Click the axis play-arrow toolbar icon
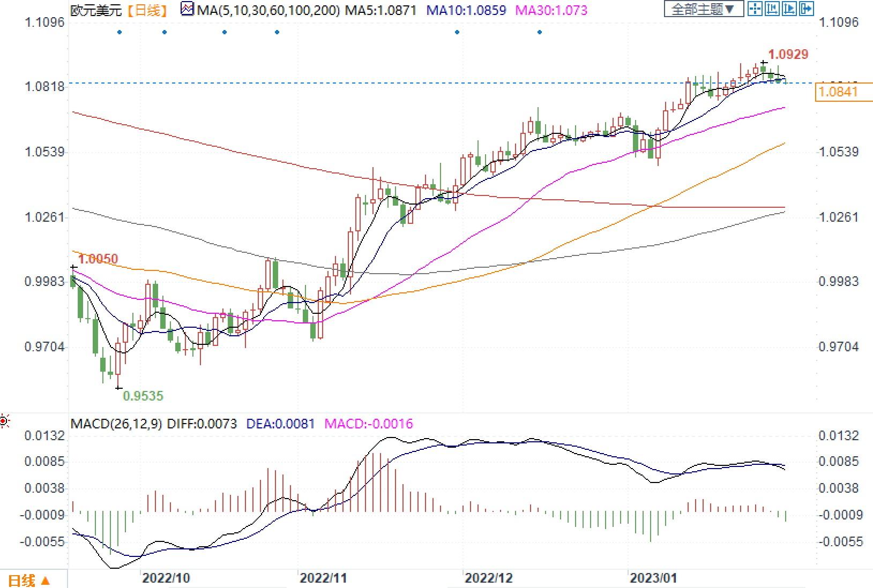Image resolution: width=873 pixels, height=588 pixels. (789, 9)
